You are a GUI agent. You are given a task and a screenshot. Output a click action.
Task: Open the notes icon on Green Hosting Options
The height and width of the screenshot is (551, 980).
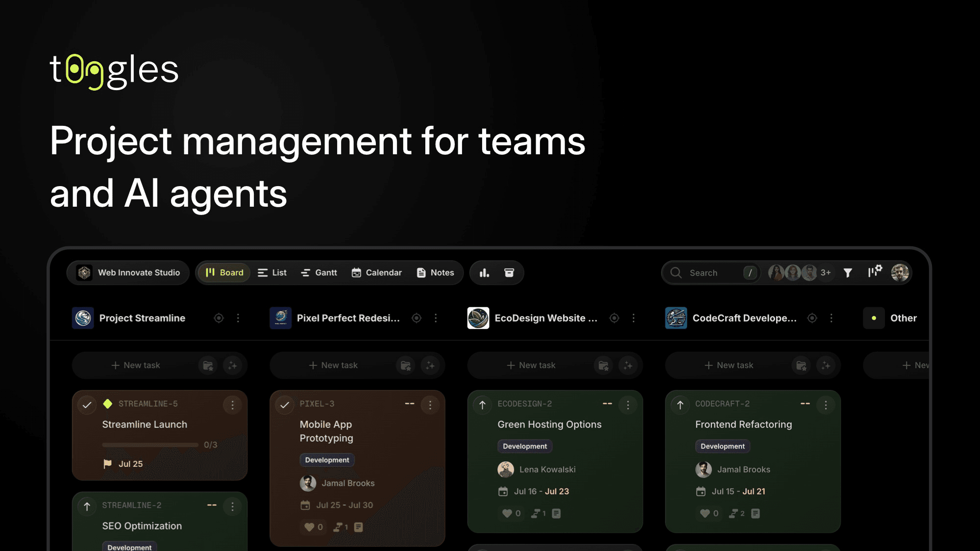tap(556, 513)
